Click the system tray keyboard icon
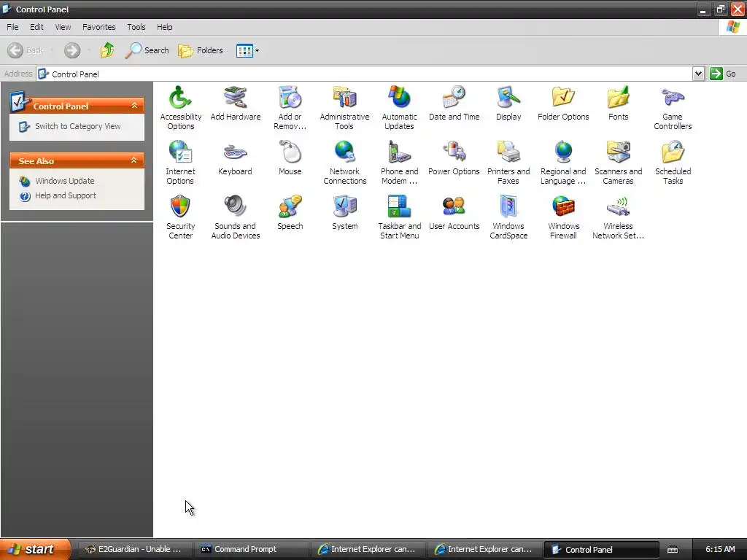Screen dimensions: 747x560 coord(672,550)
